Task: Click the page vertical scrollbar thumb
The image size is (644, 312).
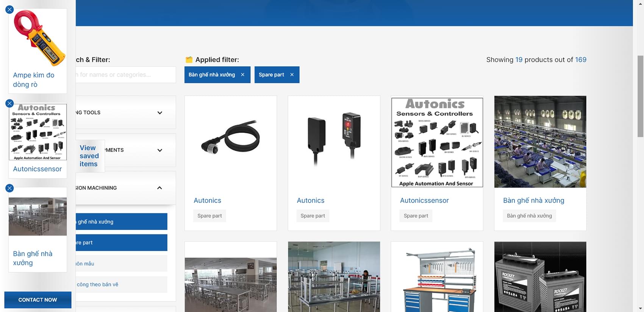Action: (x=640, y=96)
